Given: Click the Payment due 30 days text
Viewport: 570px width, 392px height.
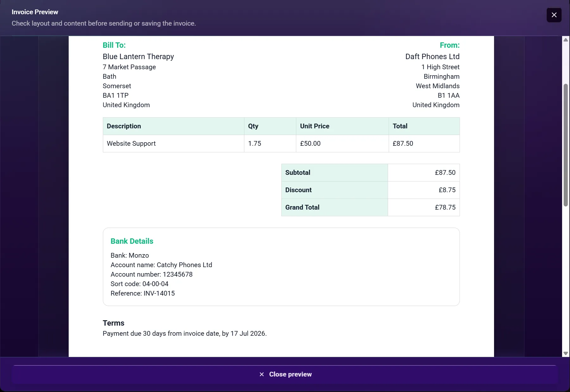Looking at the screenshot, I should pyautogui.click(x=185, y=334).
